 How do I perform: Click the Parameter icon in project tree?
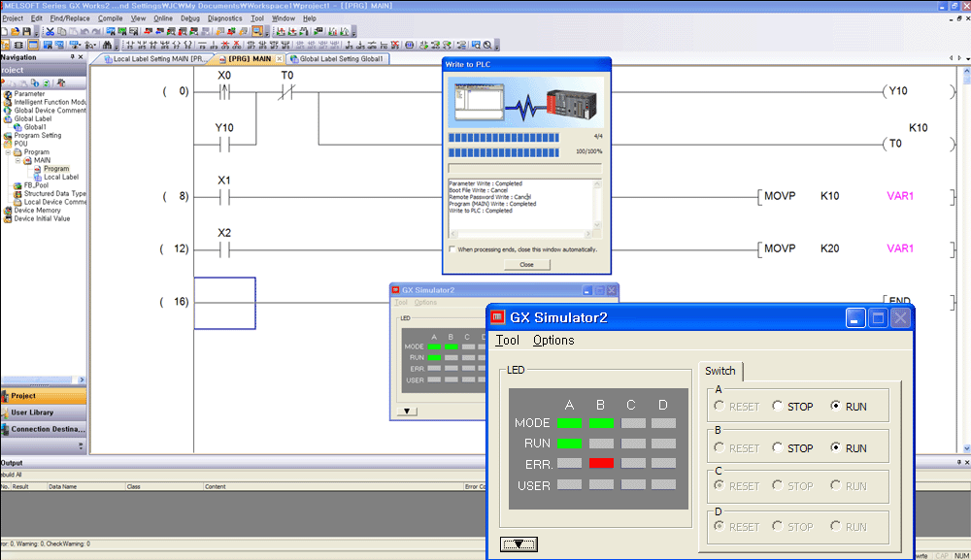tap(8, 94)
